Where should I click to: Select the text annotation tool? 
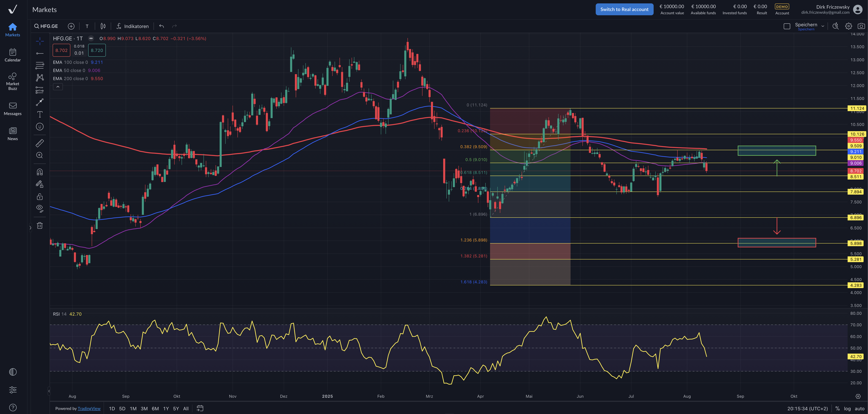pyautogui.click(x=40, y=114)
